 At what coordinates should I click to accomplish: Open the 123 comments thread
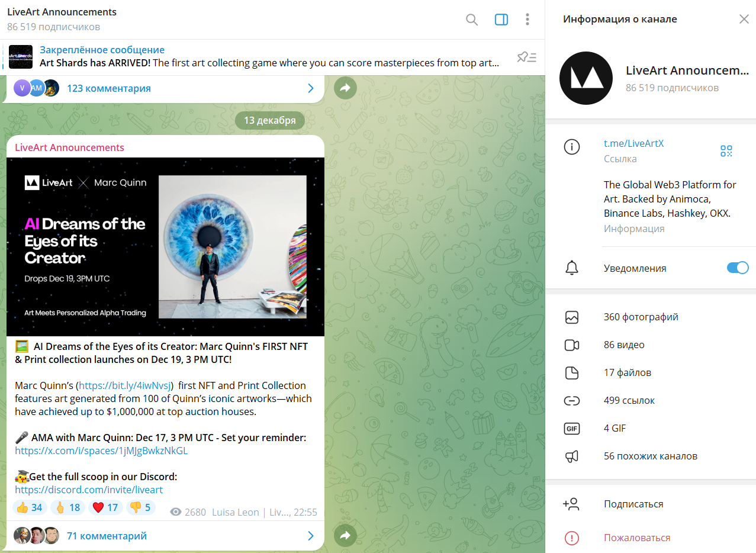(165, 88)
